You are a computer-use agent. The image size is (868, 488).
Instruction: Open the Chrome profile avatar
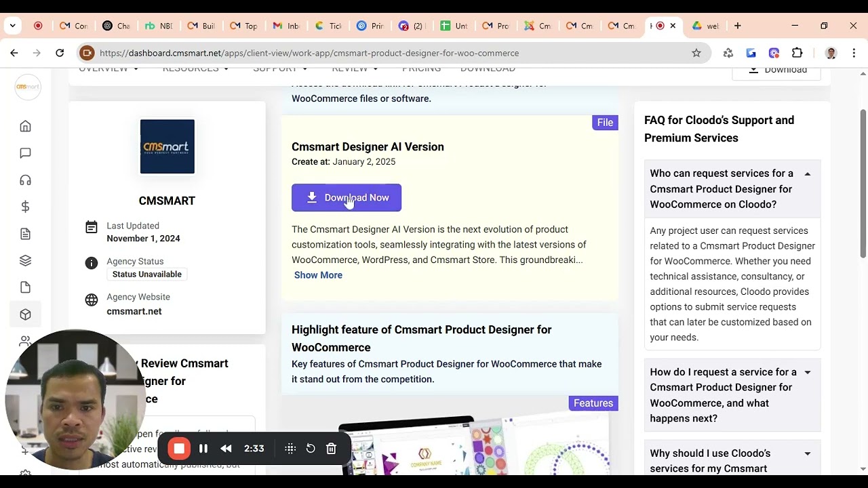pos(831,53)
